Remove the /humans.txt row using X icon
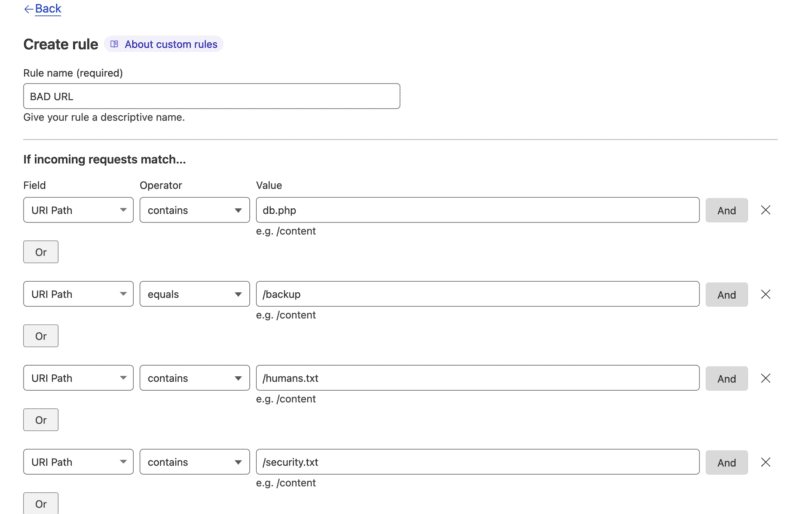The width and height of the screenshot is (800, 514). click(x=766, y=378)
